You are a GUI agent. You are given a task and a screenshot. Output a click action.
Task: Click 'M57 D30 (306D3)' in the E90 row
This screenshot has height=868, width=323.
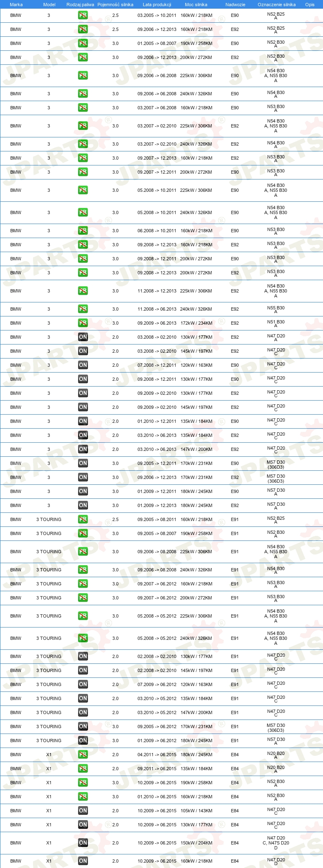(276, 465)
